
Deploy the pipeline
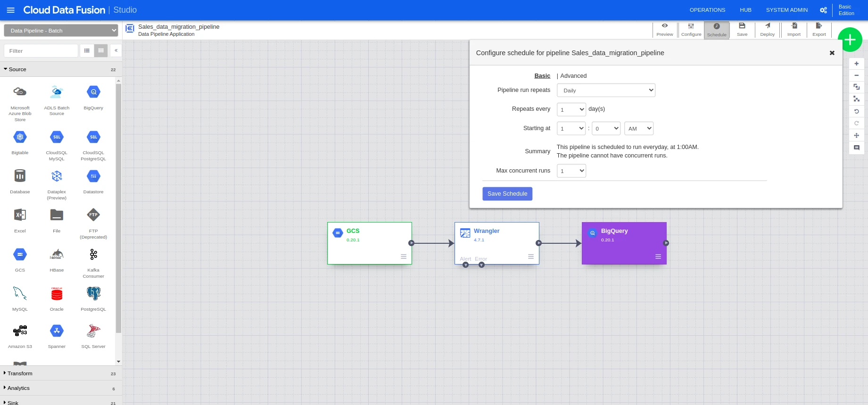(768, 30)
